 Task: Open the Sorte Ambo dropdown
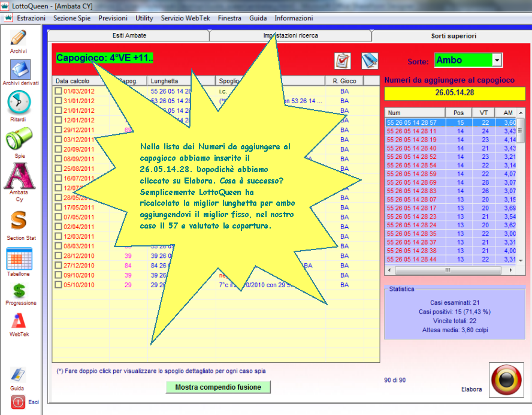(x=497, y=61)
